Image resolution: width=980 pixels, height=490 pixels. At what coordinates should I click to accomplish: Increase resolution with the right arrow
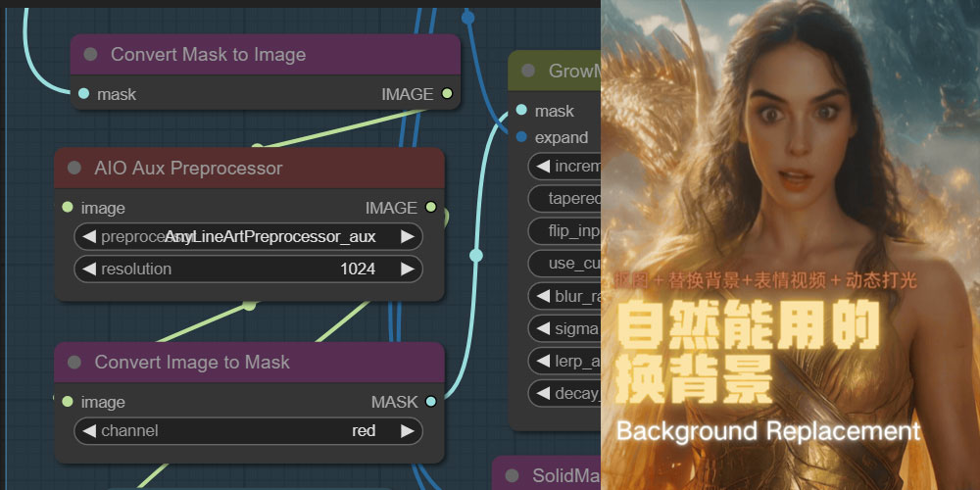(408, 269)
